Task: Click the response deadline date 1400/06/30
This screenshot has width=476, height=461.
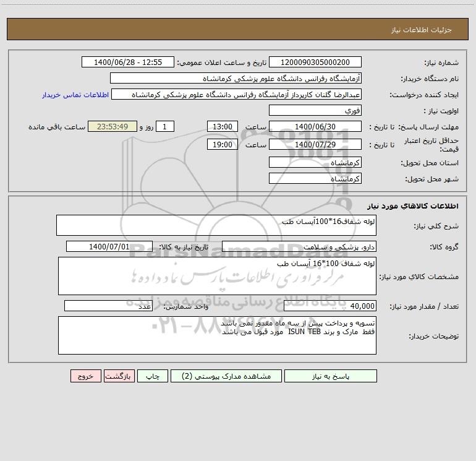Action: [x=315, y=126]
